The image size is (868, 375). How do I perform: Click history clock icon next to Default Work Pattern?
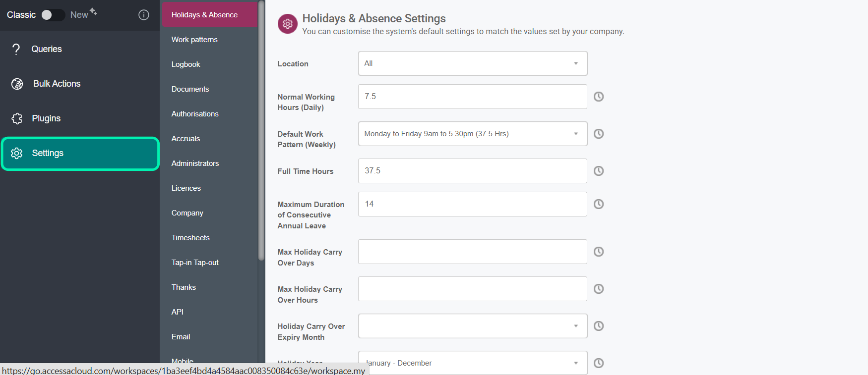[x=599, y=134]
